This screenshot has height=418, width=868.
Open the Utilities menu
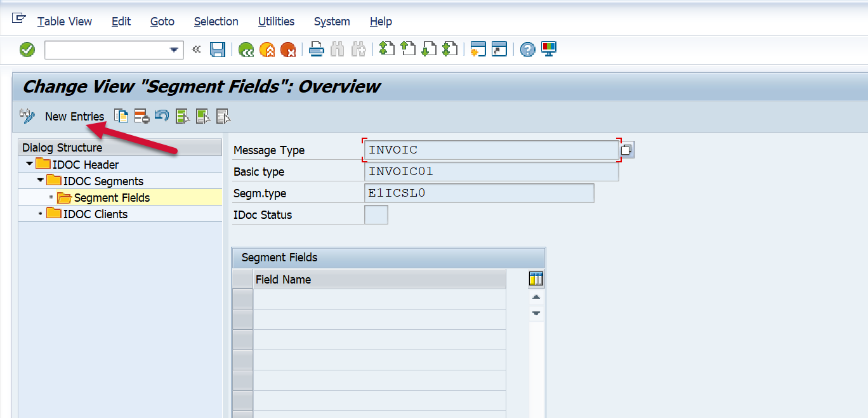(276, 22)
